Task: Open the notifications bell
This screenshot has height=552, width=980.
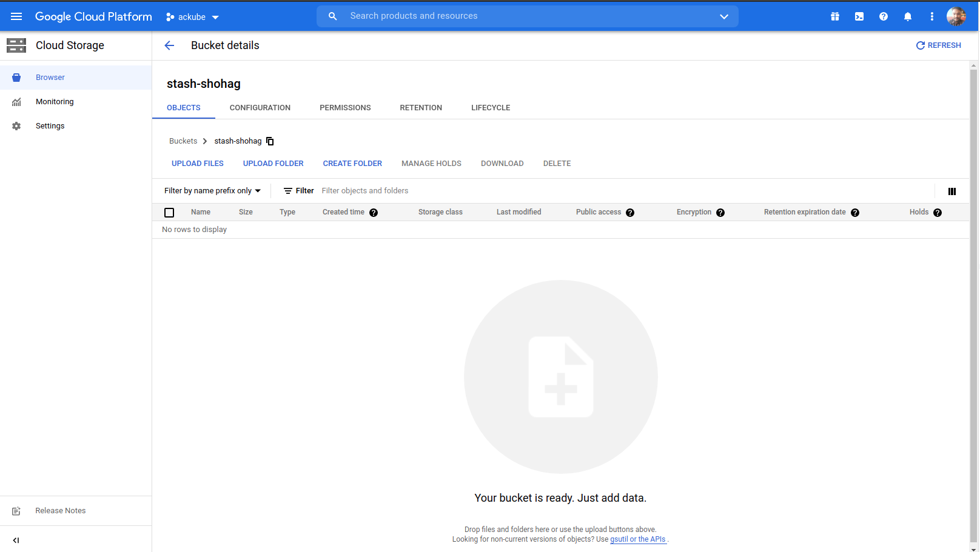Action: pos(908,16)
